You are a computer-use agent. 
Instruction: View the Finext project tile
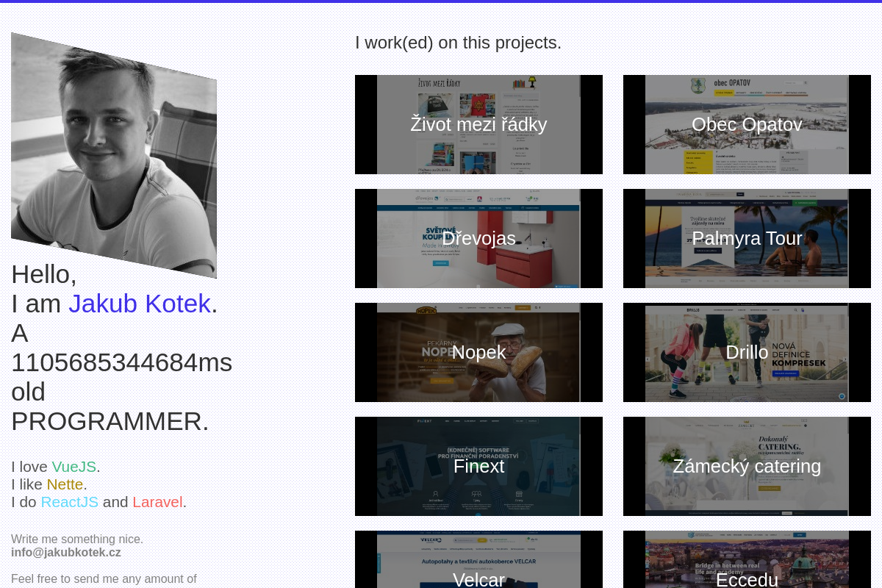(478, 466)
